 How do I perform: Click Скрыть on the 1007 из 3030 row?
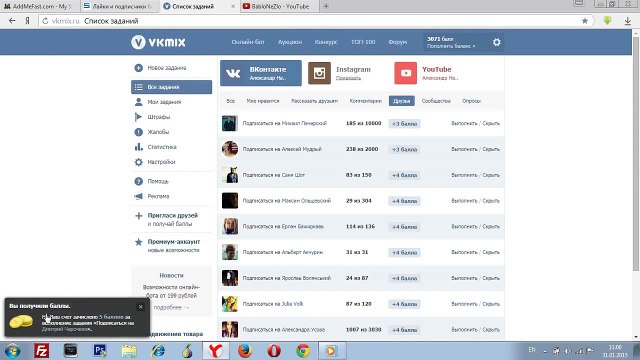click(x=491, y=330)
